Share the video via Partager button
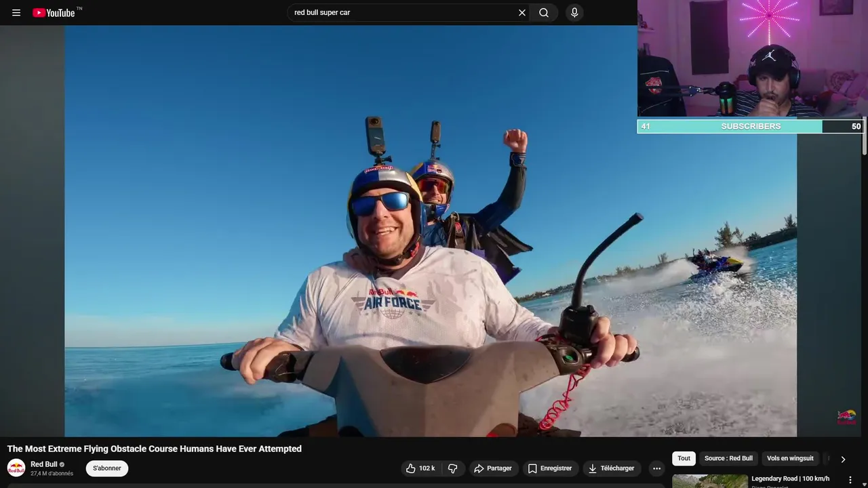The width and height of the screenshot is (868, 488). pos(493,468)
